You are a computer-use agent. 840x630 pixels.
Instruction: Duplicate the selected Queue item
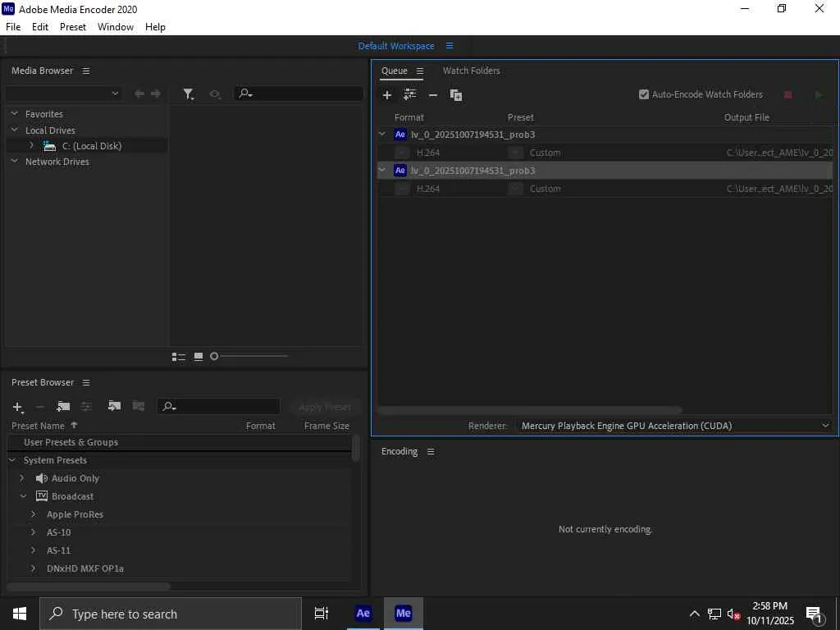coord(456,95)
